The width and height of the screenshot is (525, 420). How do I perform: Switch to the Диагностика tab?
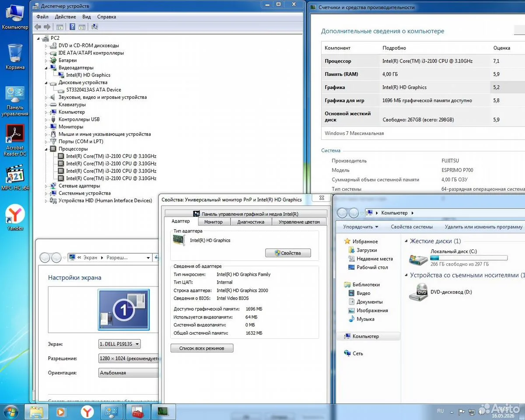[x=251, y=222]
